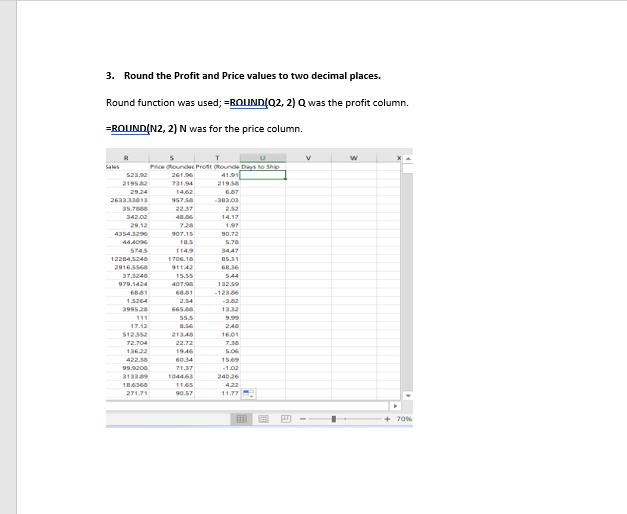Screen dimensions: 627x514
Task: Select cell with value 665.88
Action: coord(172,309)
